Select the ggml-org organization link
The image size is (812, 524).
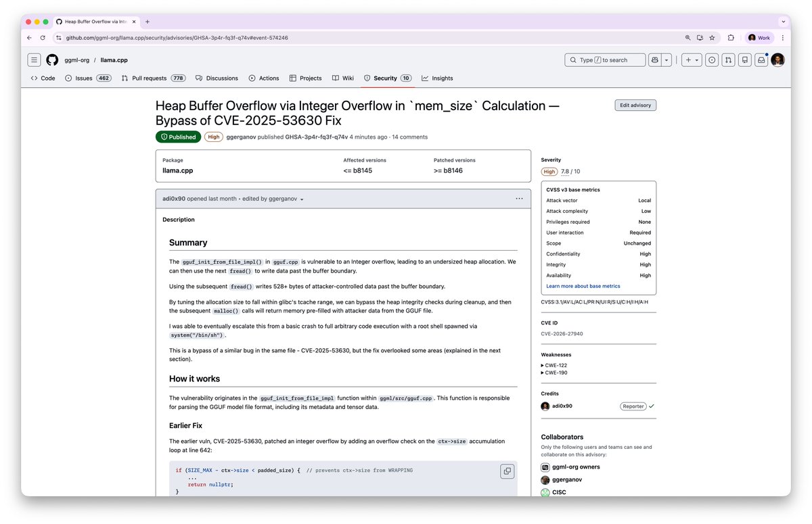[76, 59]
